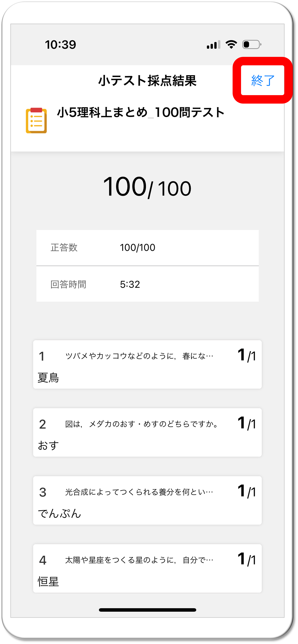Open question 2 result with answer おす
Viewport: 298px width, 644px height.
(x=147, y=432)
